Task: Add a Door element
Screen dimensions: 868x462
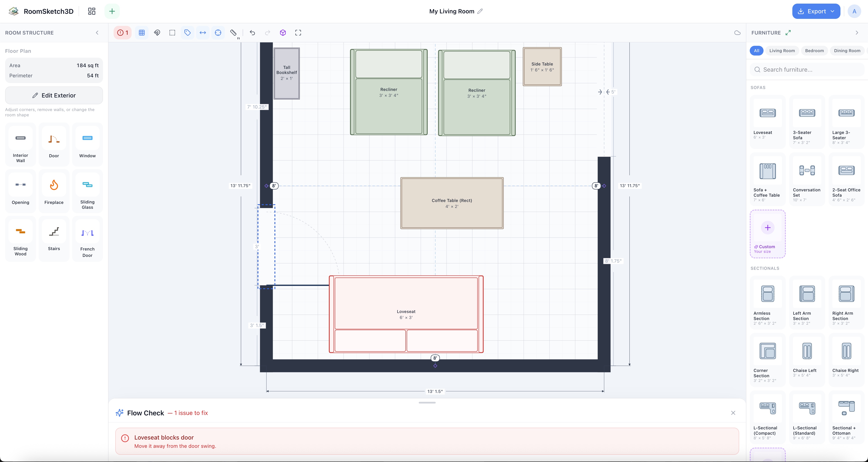Action: point(54,145)
